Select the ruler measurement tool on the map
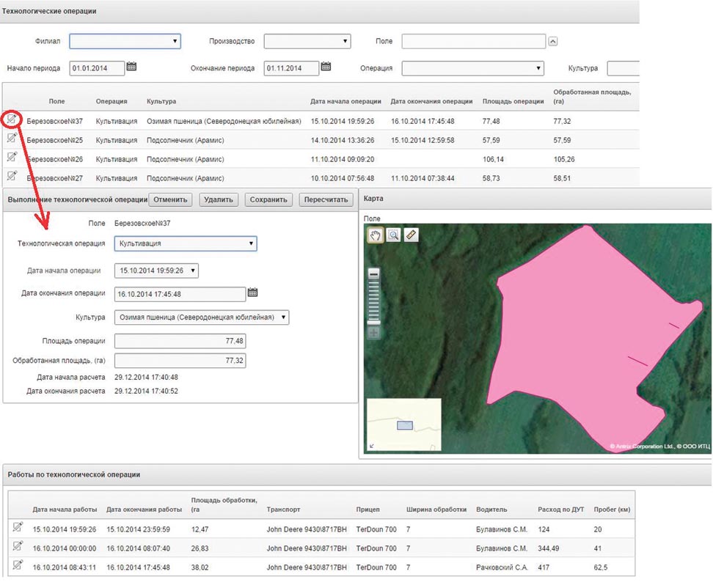This screenshot has width=713, height=588. [411, 235]
